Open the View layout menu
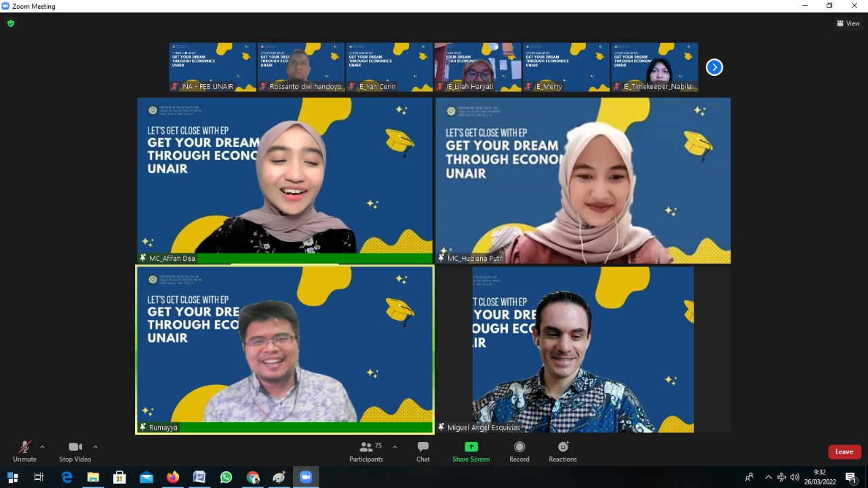This screenshot has width=868, height=488. (x=848, y=23)
